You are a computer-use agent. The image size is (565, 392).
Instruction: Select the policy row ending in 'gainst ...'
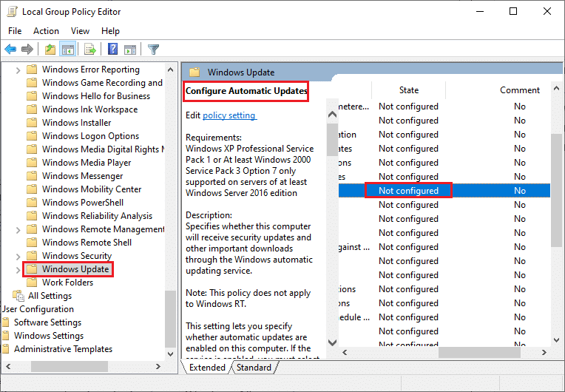(x=444, y=247)
